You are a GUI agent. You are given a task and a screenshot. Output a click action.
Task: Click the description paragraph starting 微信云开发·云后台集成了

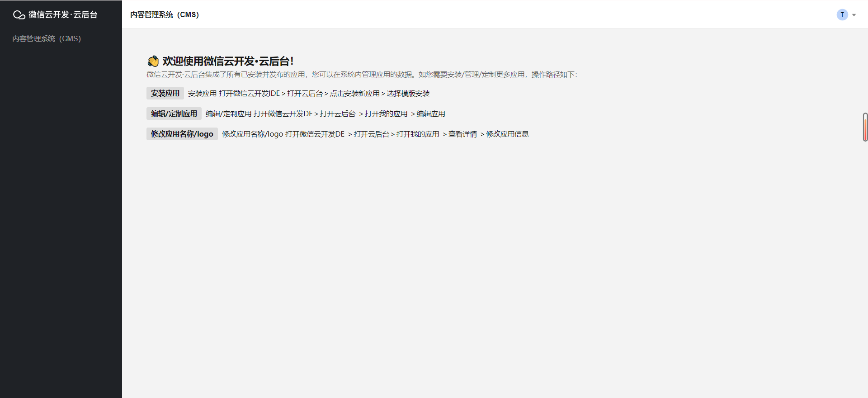tap(362, 74)
